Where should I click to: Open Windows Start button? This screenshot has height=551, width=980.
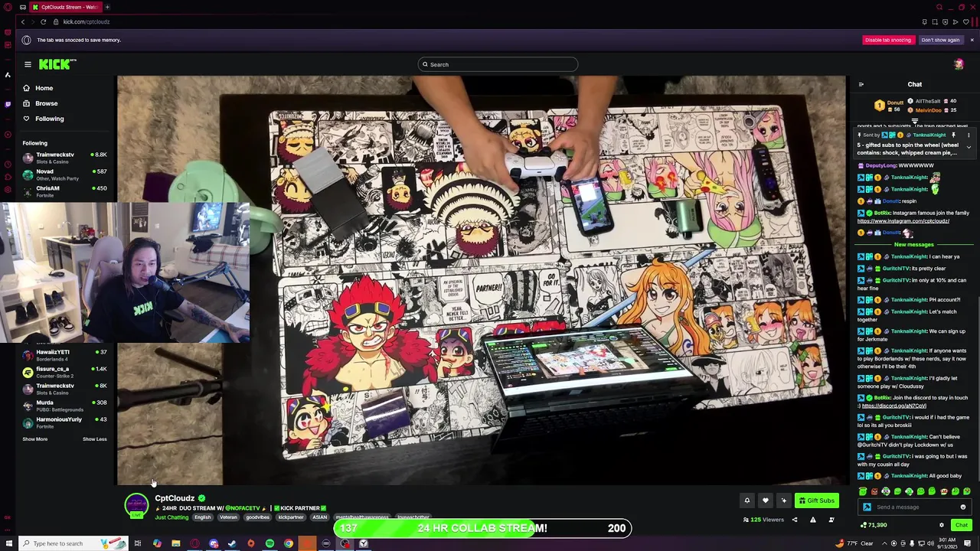click(8, 544)
